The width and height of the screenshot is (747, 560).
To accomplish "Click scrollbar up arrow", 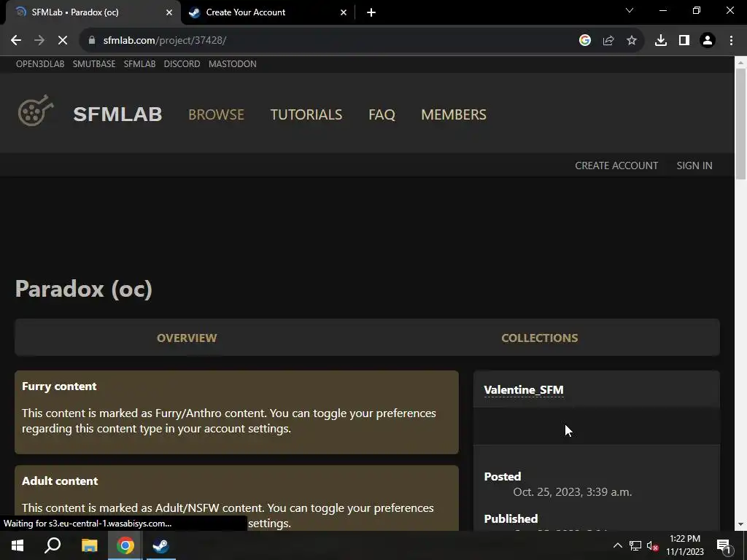I will click(x=740, y=62).
